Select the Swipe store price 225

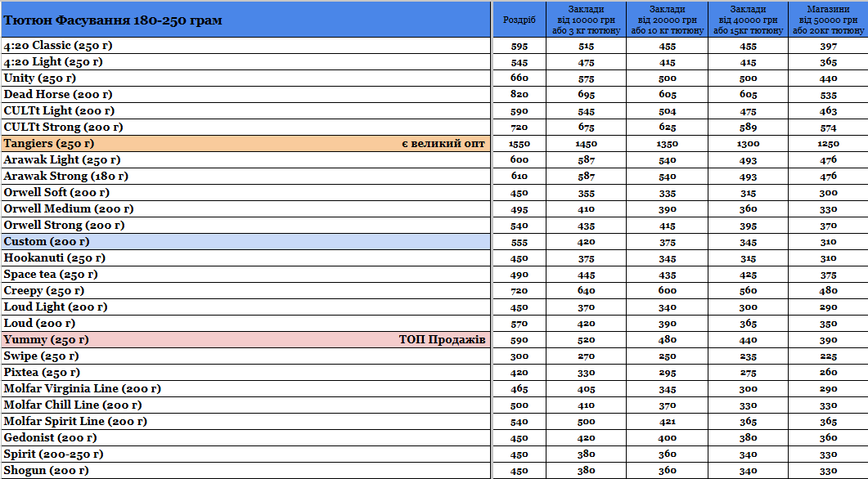pyautogui.click(x=828, y=356)
